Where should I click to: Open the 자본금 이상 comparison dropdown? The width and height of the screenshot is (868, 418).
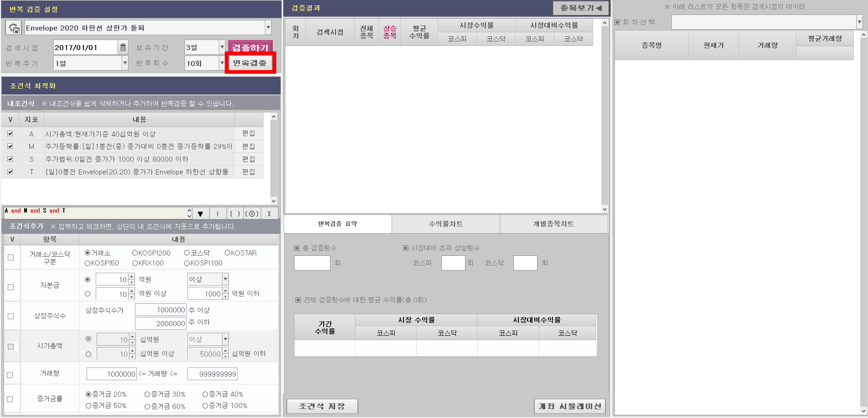[225, 279]
